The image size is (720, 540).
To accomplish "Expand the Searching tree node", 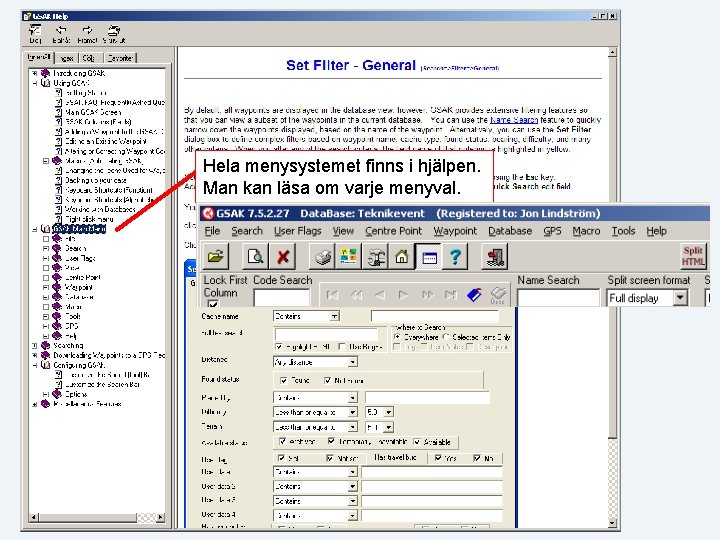I will coord(35,345).
